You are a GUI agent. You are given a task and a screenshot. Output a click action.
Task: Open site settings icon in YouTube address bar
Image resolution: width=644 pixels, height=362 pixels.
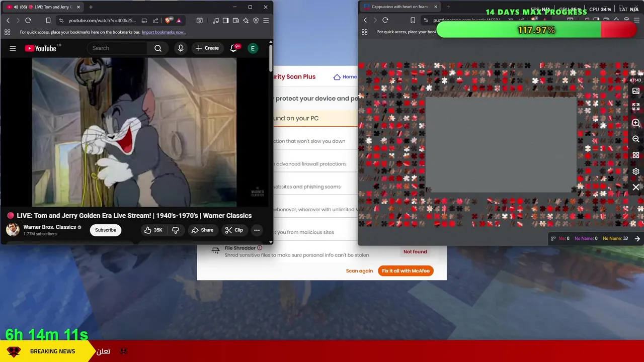61,20
